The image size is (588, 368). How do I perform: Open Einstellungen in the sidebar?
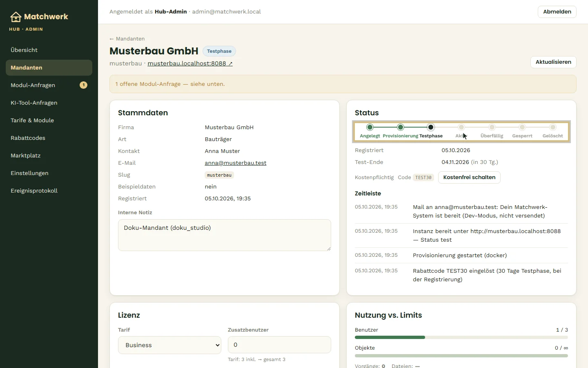[49, 173]
